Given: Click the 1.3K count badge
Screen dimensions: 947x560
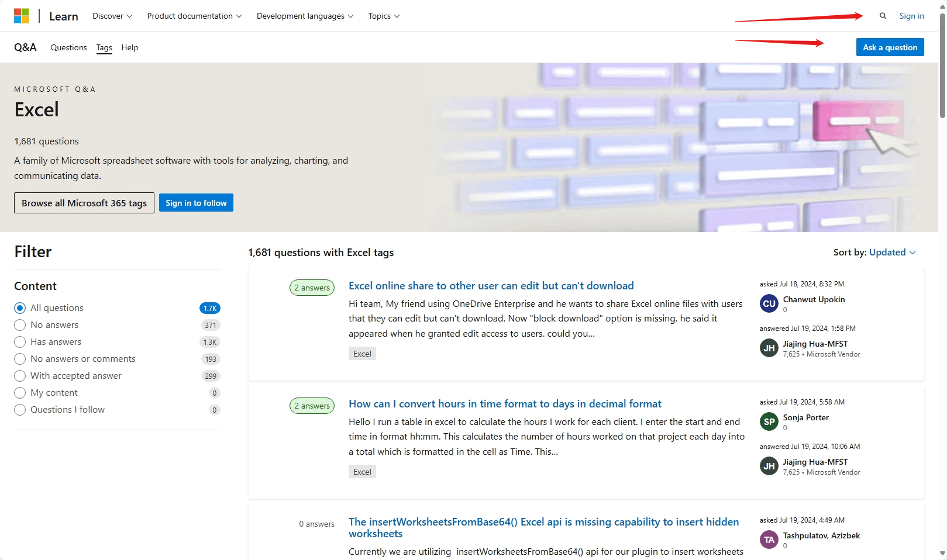Looking at the screenshot, I should tap(210, 342).
